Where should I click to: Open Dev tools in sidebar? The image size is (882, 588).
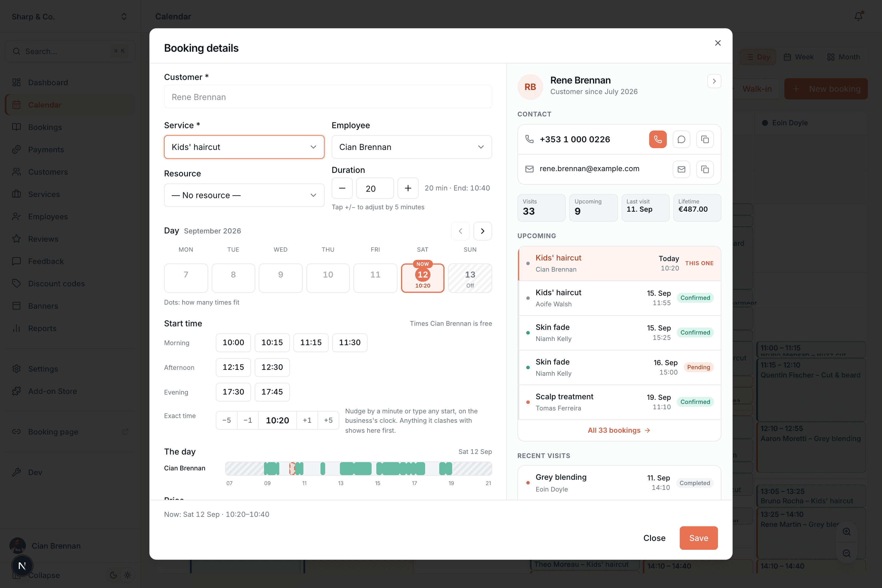tap(70, 472)
